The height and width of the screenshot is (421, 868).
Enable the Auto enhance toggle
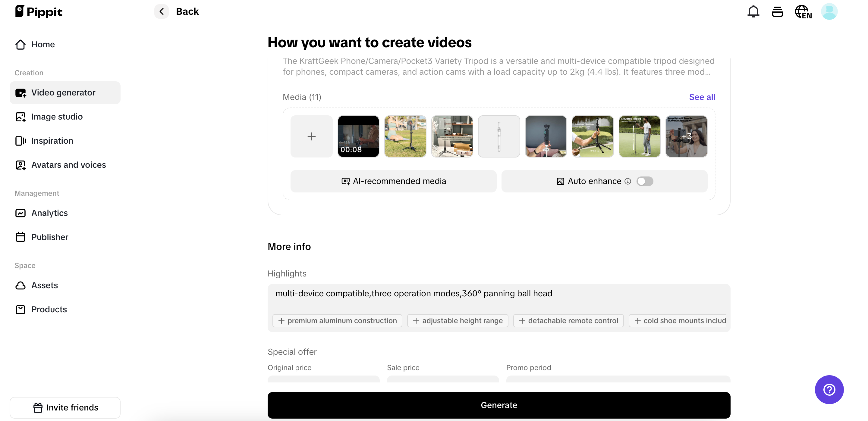645,181
